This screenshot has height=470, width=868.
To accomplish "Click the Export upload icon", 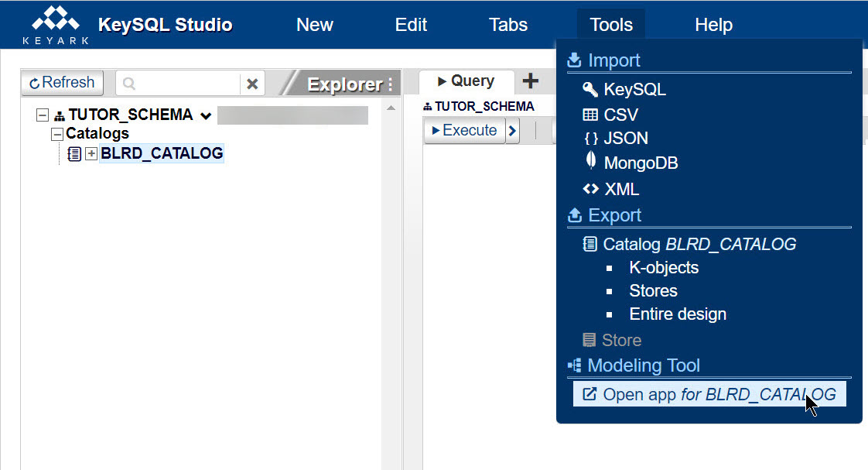I will (x=575, y=215).
